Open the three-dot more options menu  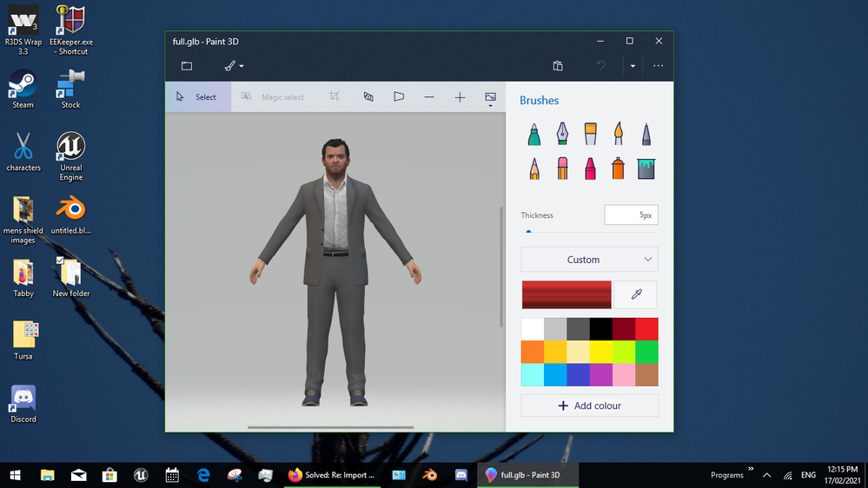click(659, 66)
